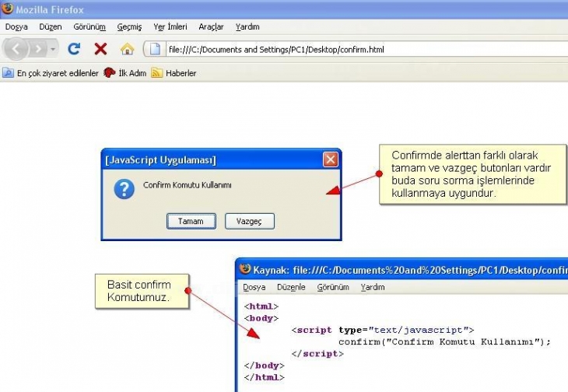Open the Dosya menu in Firefox

pyautogui.click(x=16, y=26)
